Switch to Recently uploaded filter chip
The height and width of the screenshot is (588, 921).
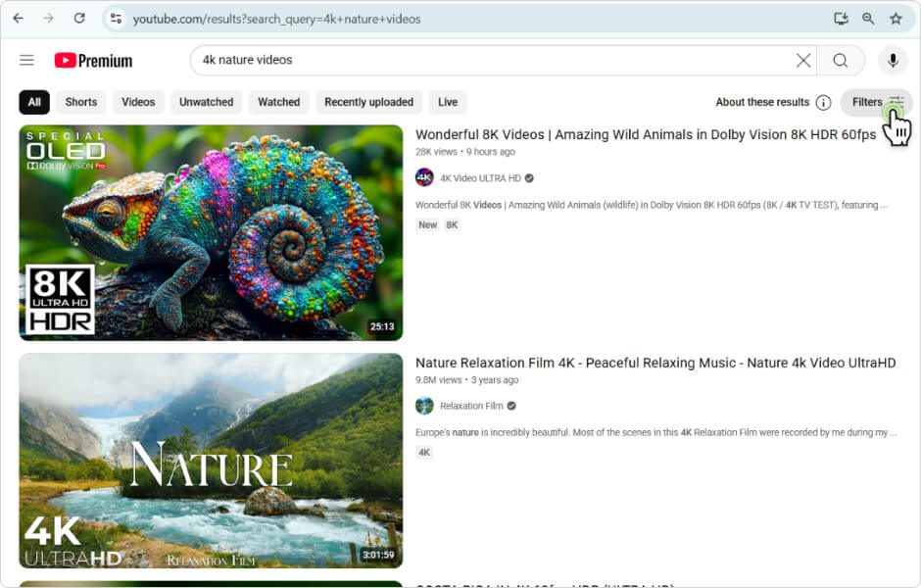(x=368, y=103)
